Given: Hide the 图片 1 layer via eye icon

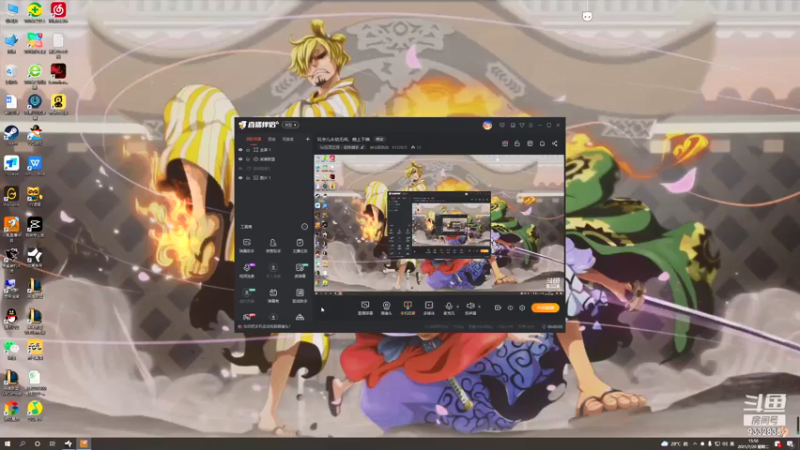Looking at the screenshot, I should point(240,178).
